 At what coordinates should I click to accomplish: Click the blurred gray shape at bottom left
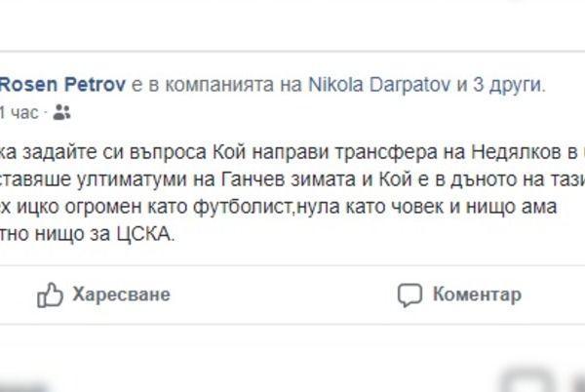(22, 387)
